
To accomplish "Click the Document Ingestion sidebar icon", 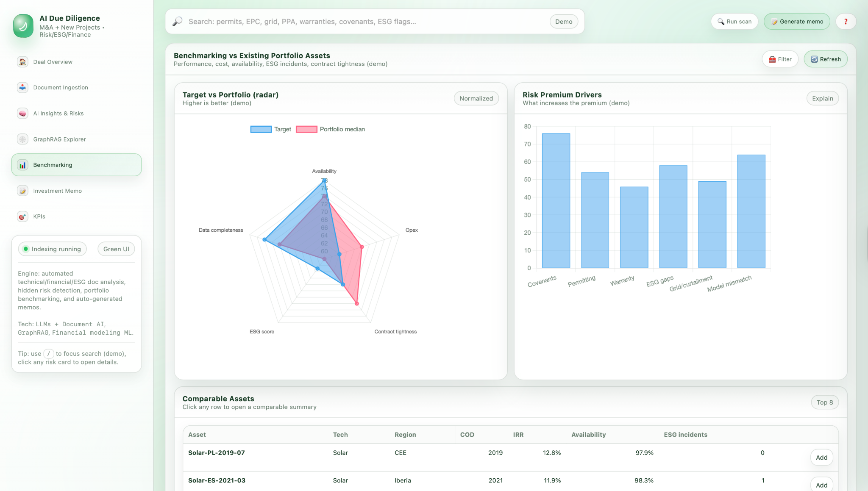I will click(22, 88).
